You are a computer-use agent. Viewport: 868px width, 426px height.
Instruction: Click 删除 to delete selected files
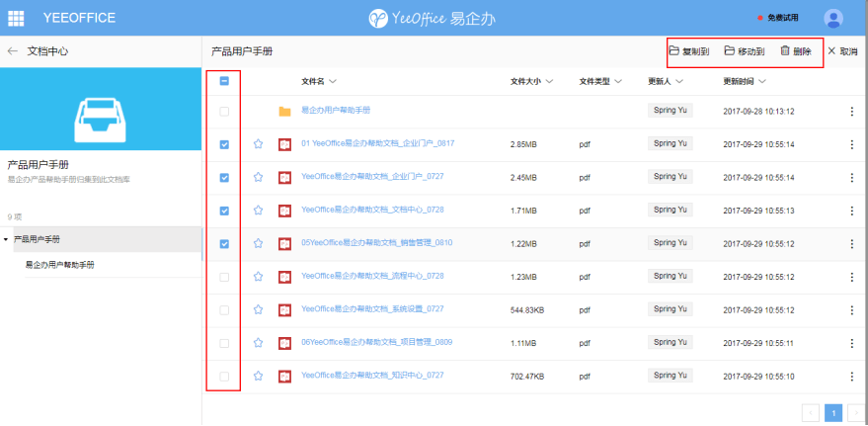pos(796,51)
